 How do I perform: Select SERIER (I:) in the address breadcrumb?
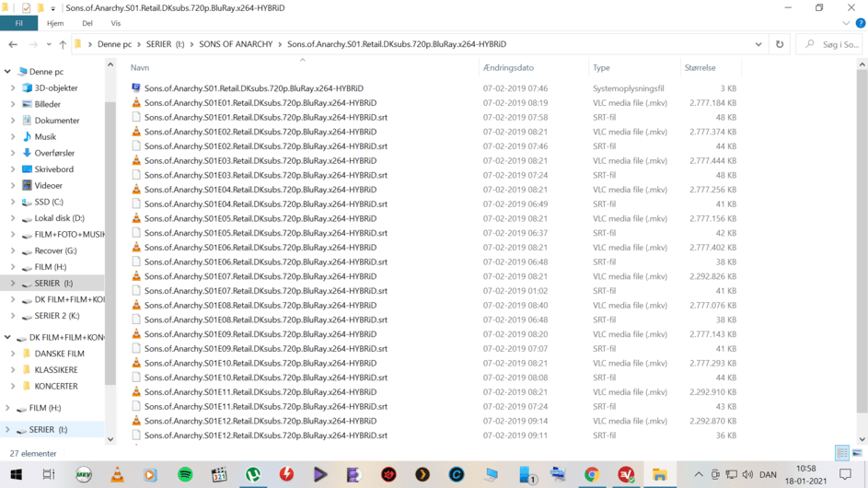pyautogui.click(x=165, y=44)
